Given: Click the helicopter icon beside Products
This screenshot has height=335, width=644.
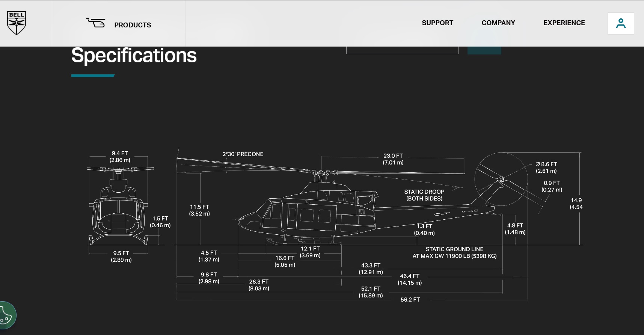Looking at the screenshot, I should pyautogui.click(x=96, y=23).
